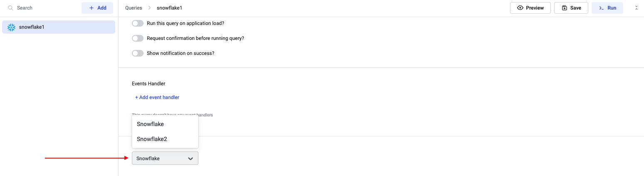Select the snowflake1 query in the sidebar
Viewport: 644px width, 176px height.
tap(58, 27)
